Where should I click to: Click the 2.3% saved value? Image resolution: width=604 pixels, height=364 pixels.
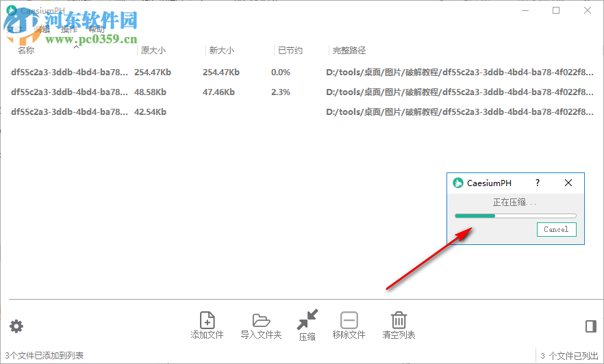pyautogui.click(x=281, y=92)
